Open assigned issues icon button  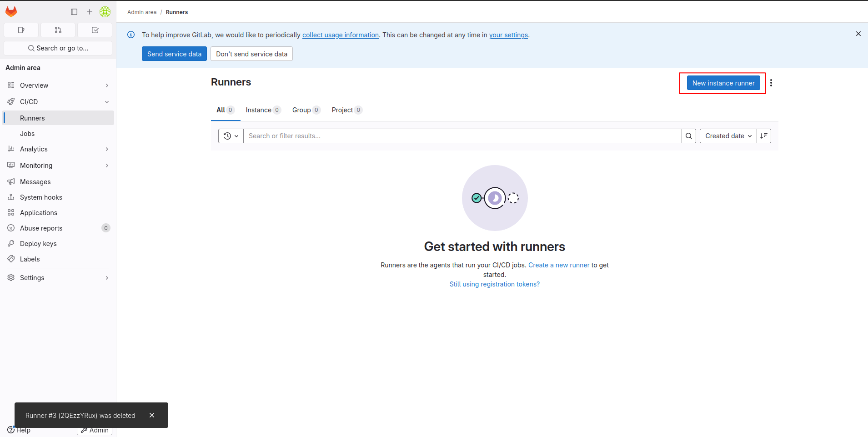point(21,30)
